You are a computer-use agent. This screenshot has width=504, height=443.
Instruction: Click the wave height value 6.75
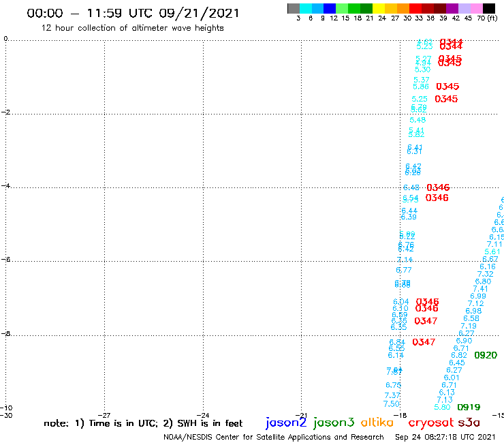pos(394,385)
